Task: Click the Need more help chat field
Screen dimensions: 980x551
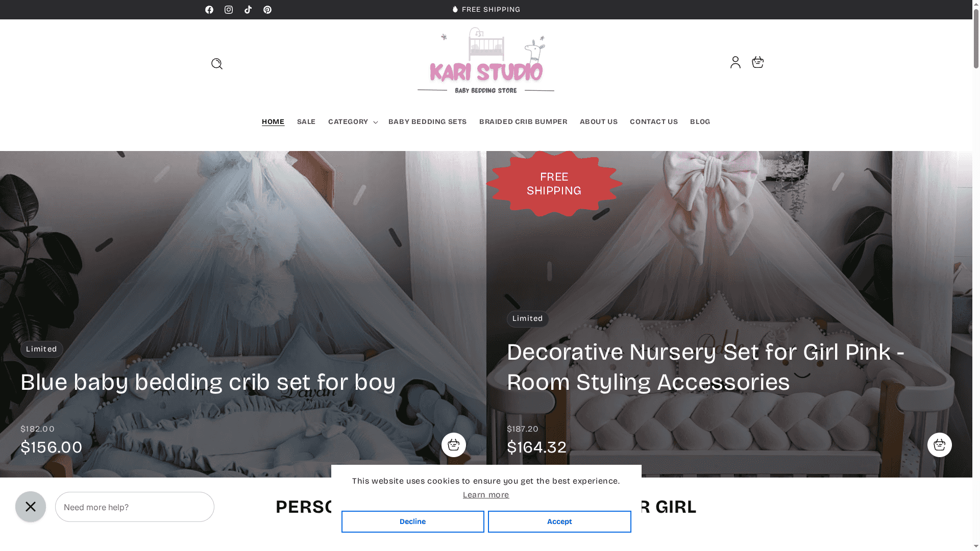Action: 134,507
